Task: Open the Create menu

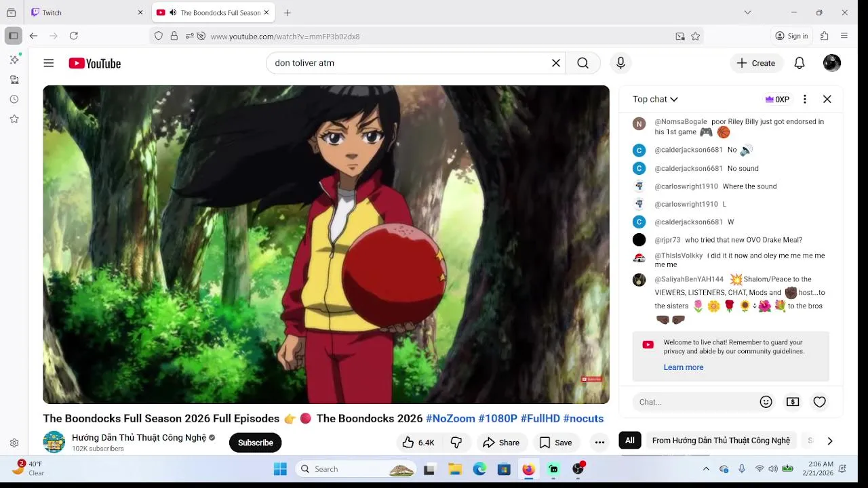Action: pyautogui.click(x=756, y=63)
